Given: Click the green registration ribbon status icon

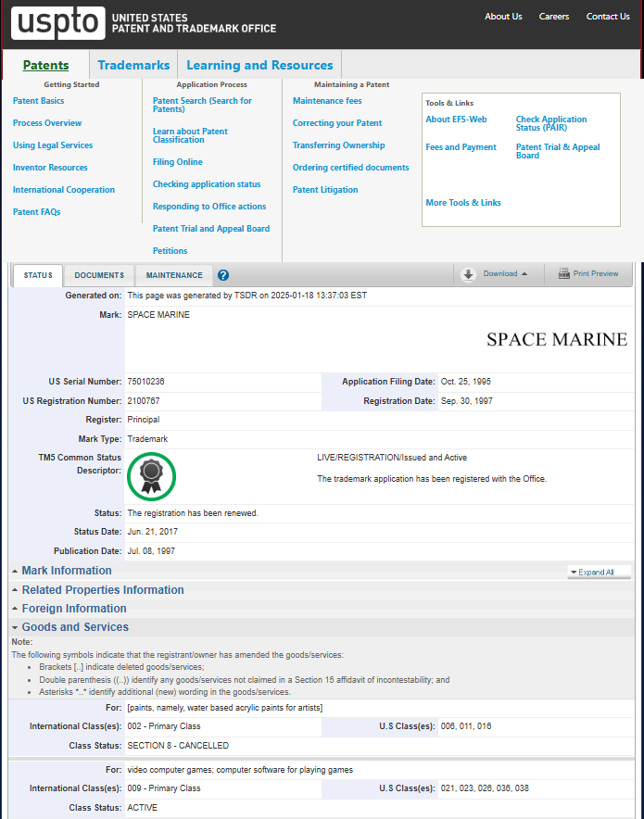Looking at the screenshot, I should pyautogui.click(x=151, y=476).
